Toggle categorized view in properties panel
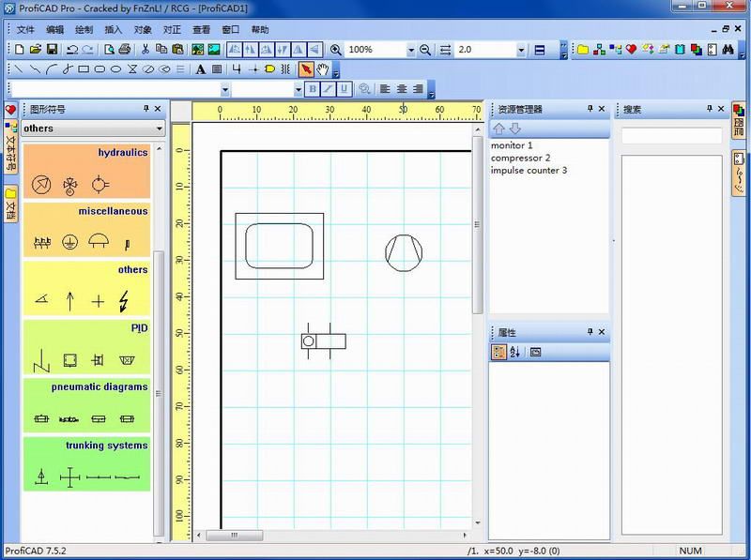The image size is (751, 560). 499,352
